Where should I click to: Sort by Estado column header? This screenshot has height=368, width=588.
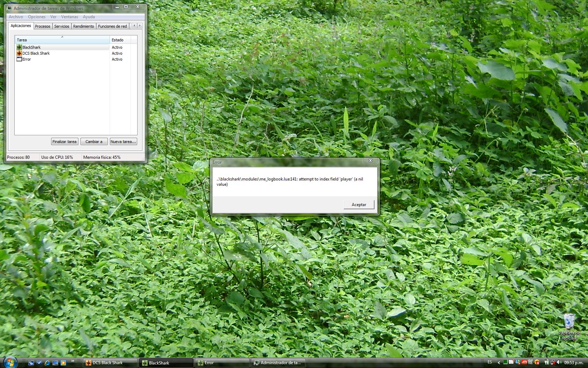click(120, 40)
